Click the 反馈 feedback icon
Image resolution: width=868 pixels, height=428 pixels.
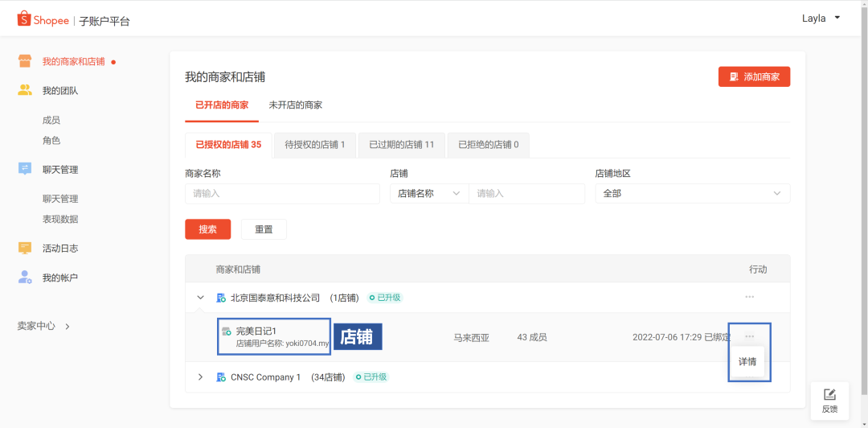tap(829, 394)
